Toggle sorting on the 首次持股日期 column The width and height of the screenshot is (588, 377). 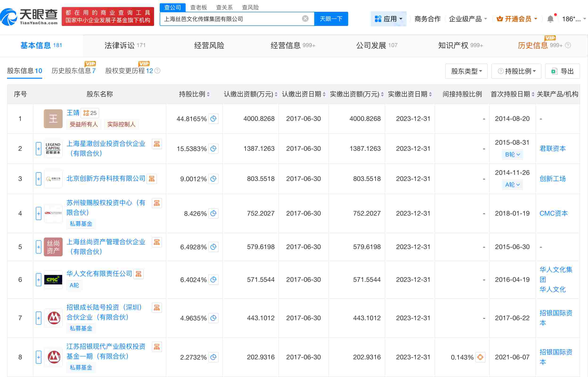pyautogui.click(x=533, y=94)
